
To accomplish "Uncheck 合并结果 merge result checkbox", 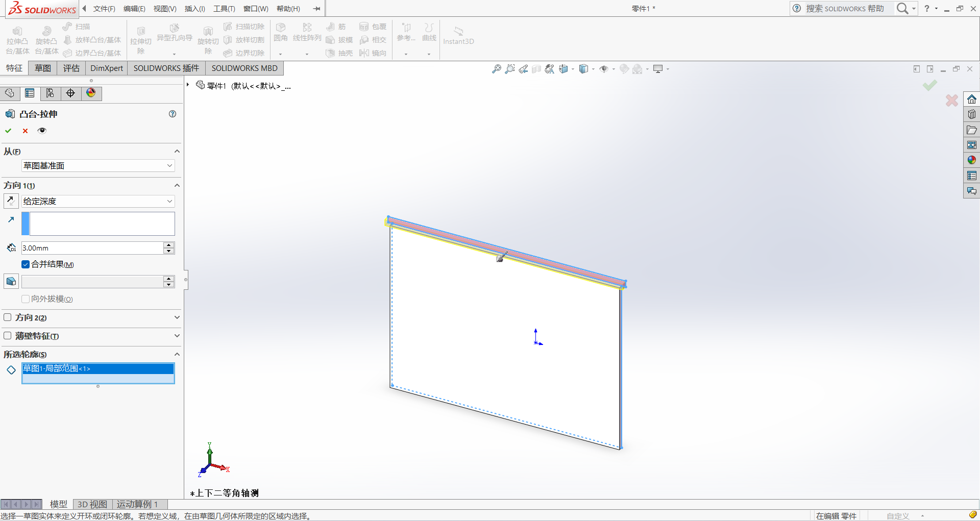I will pyautogui.click(x=26, y=264).
